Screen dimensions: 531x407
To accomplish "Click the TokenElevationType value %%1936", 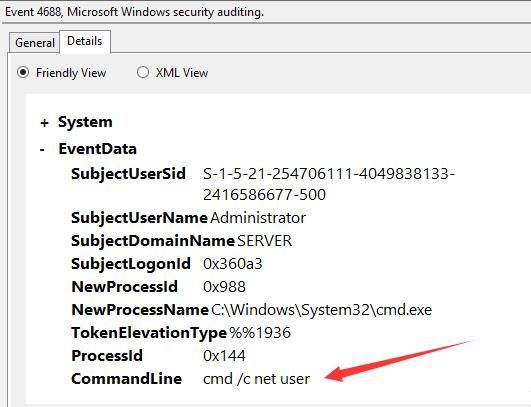I will (260, 333).
